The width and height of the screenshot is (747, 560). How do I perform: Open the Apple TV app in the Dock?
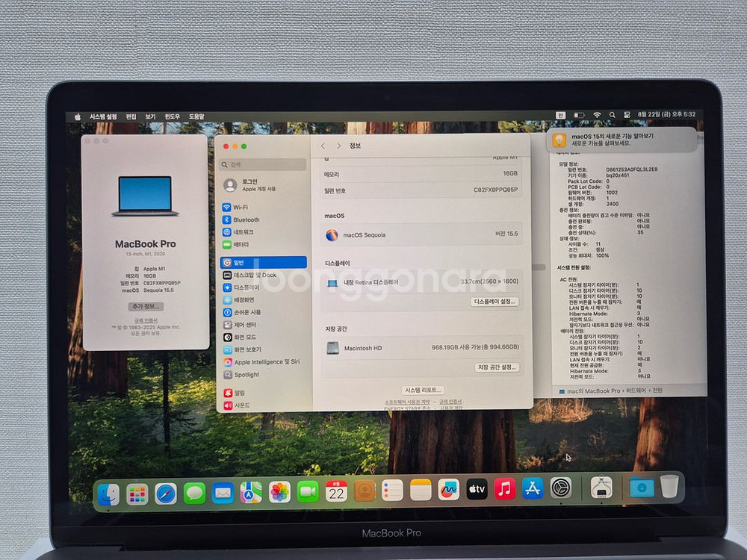pos(477,489)
